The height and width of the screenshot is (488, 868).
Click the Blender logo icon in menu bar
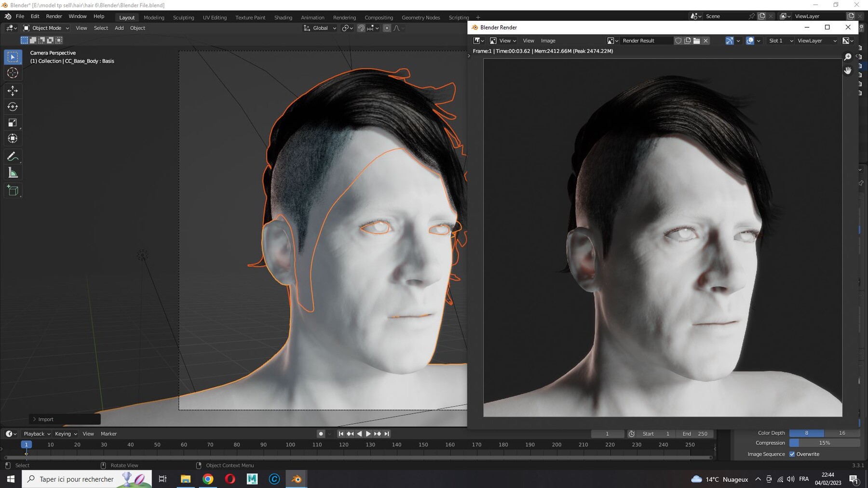pos(8,16)
